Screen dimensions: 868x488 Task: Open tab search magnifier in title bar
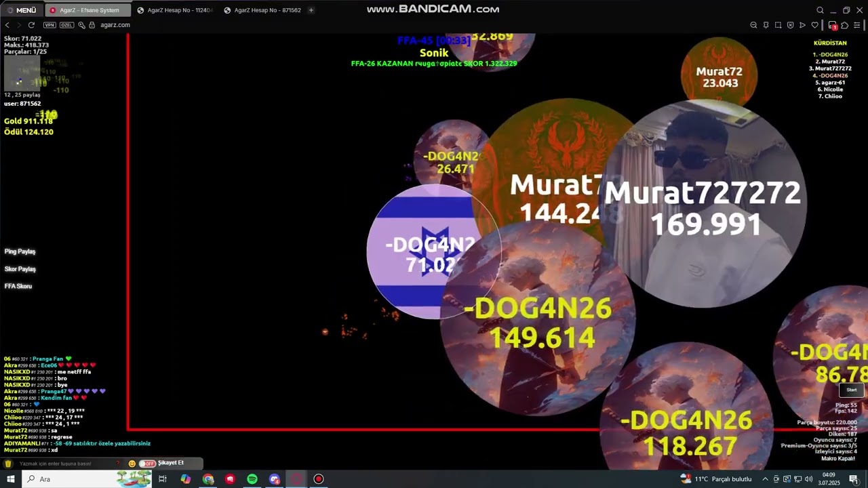coord(820,10)
